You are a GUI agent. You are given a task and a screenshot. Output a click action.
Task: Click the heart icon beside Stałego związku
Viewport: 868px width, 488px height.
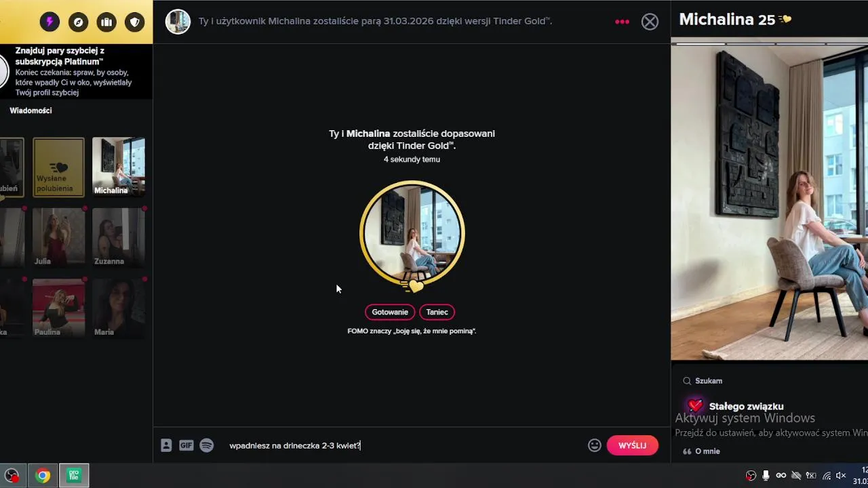pyautogui.click(x=695, y=406)
